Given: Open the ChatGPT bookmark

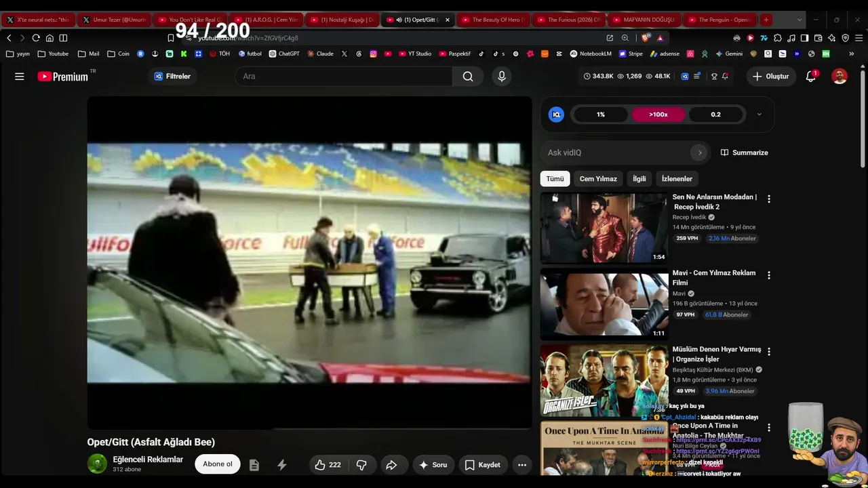Looking at the screenshot, I should (284, 54).
